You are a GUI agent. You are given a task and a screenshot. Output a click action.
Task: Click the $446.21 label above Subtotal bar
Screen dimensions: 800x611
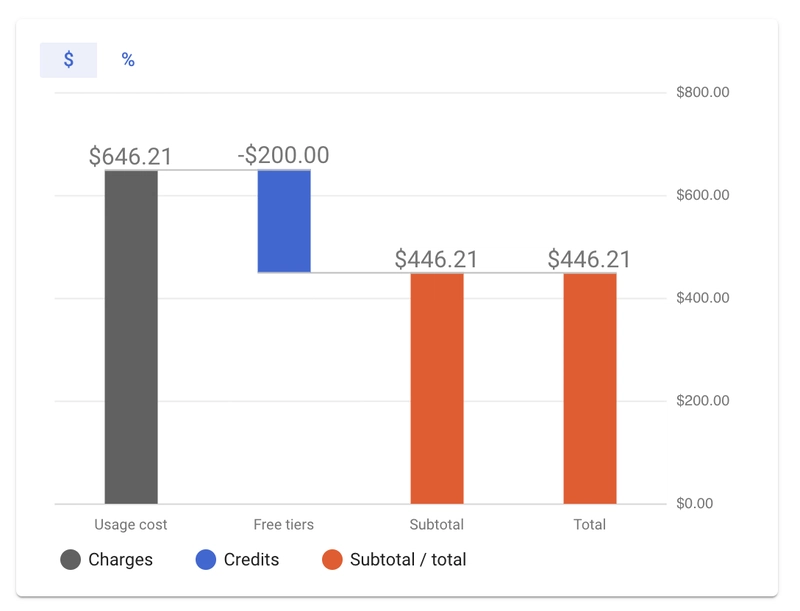(x=437, y=260)
